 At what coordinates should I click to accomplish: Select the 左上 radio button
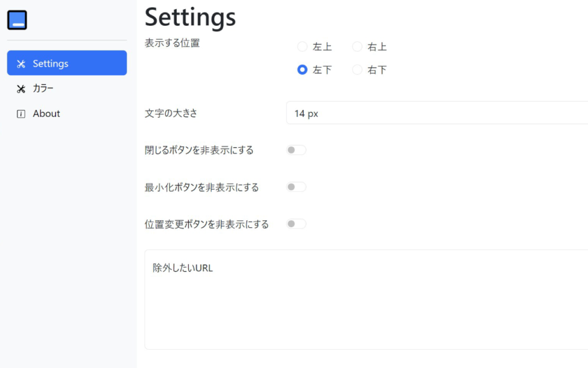coord(302,47)
